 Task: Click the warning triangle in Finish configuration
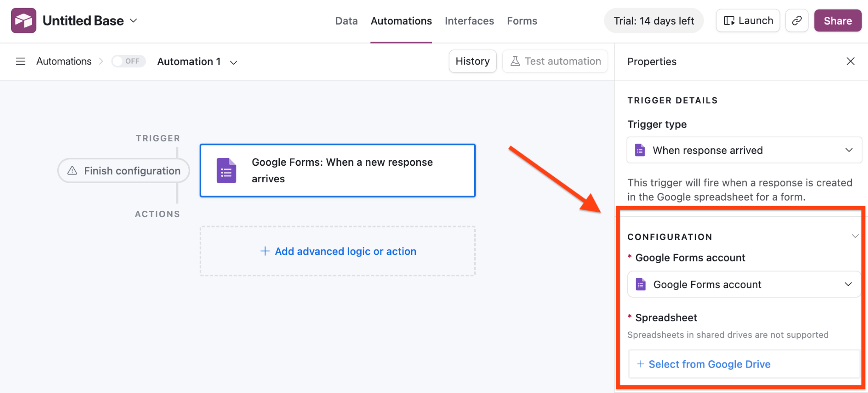click(x=72, y=170)
